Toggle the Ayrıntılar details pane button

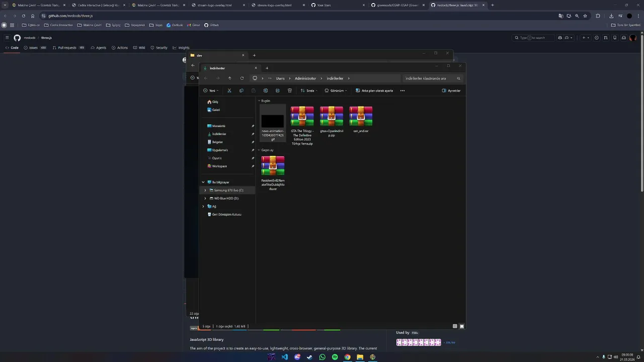point(451,90)
